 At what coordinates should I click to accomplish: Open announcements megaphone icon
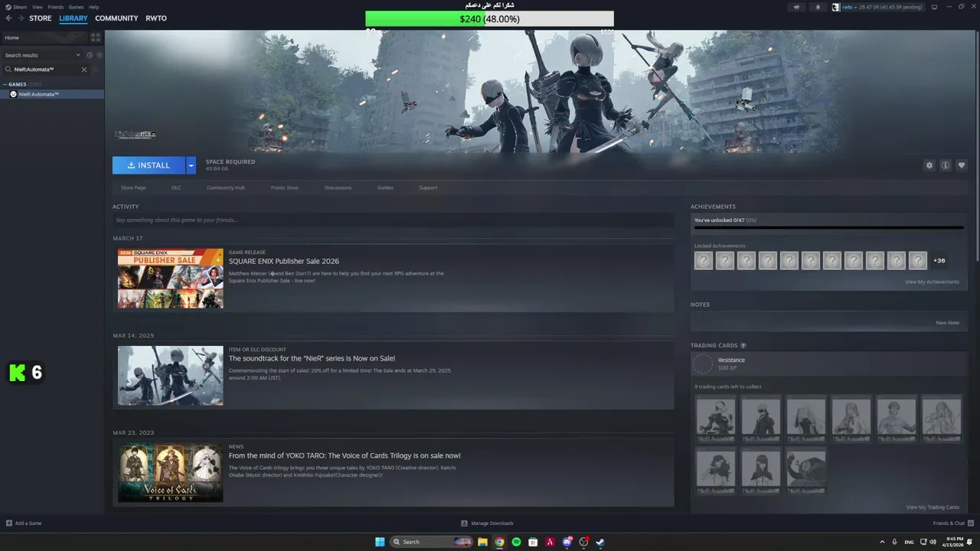pos(796,7)
